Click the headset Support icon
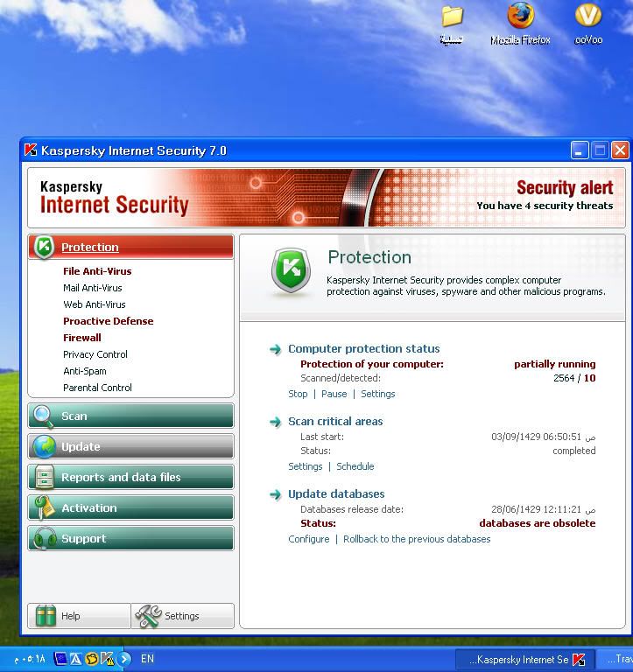This screenshot has height=672, width=633. (x=45, y=539)
